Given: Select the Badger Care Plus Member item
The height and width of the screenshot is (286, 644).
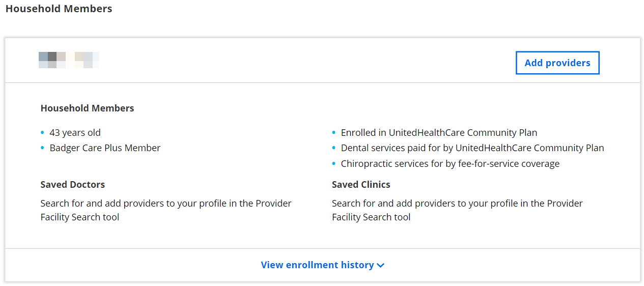Looking at the screenshot, I should click(105, 148).
